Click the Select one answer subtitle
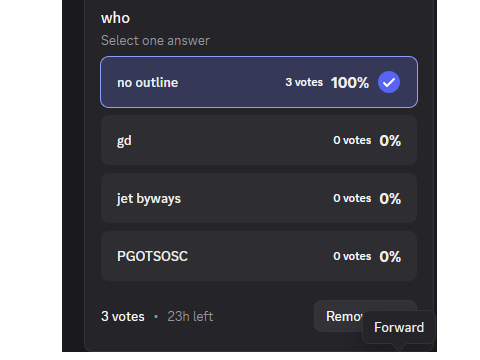Image resolution: width=480 pixels, height=360 pixels. click(155, 41)
